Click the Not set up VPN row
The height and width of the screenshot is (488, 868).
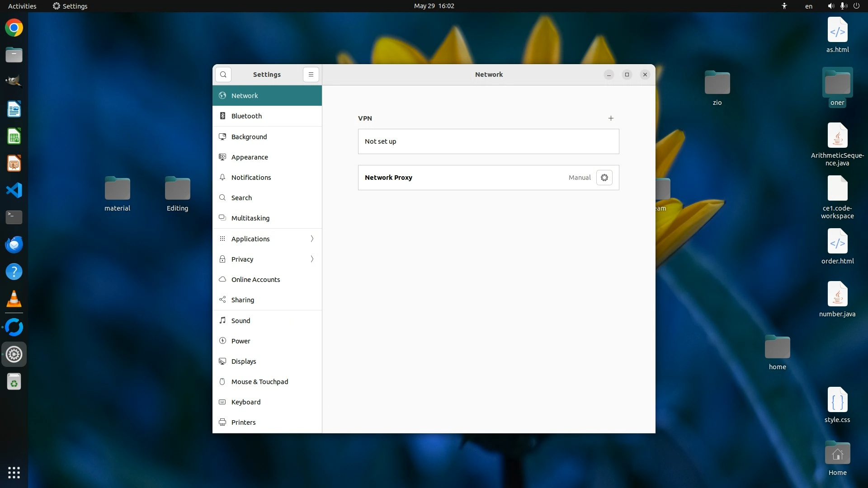488,141
